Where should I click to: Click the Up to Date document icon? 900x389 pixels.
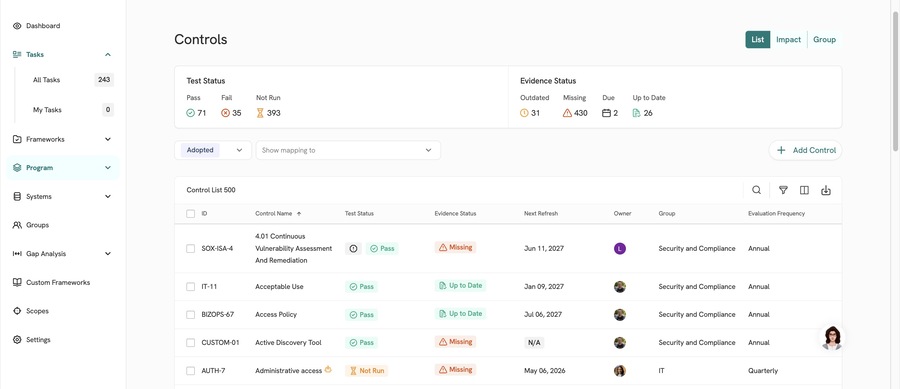pyautogui.click(x=637, y=113)
